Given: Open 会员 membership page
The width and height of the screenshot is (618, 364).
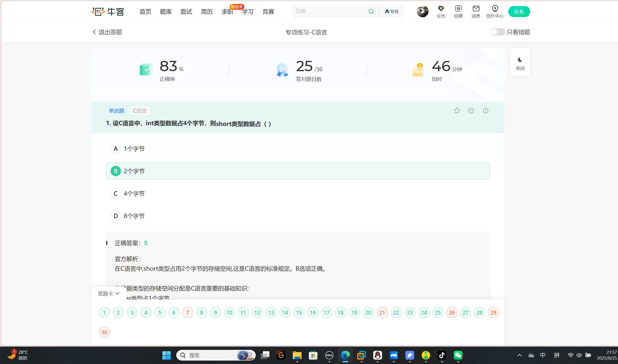Looking at the screenshot, I should tap(441, 11).
